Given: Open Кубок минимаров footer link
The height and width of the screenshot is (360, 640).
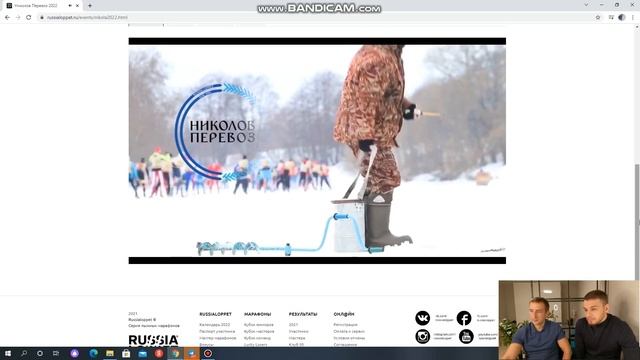Looking at the screenshot, I should click(x=259, y=325).
